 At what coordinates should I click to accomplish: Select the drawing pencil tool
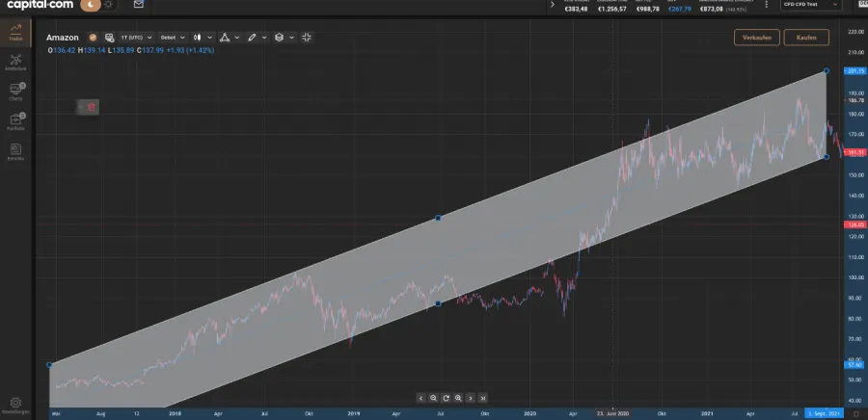pyautogui.click(x=252, y=37)
